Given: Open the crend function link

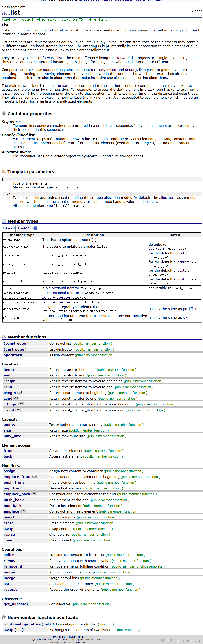Looking at the screenshot, I should (9, 410).
